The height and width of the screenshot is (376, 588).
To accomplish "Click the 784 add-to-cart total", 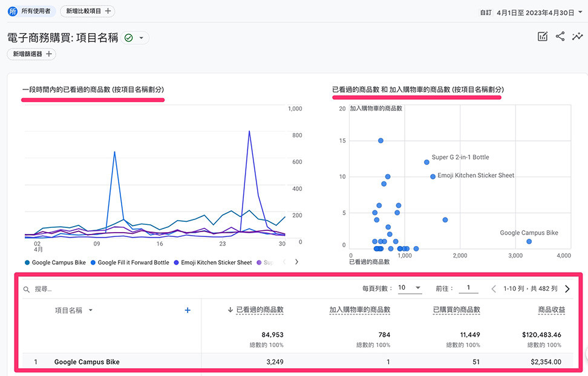I will [384, 335].
